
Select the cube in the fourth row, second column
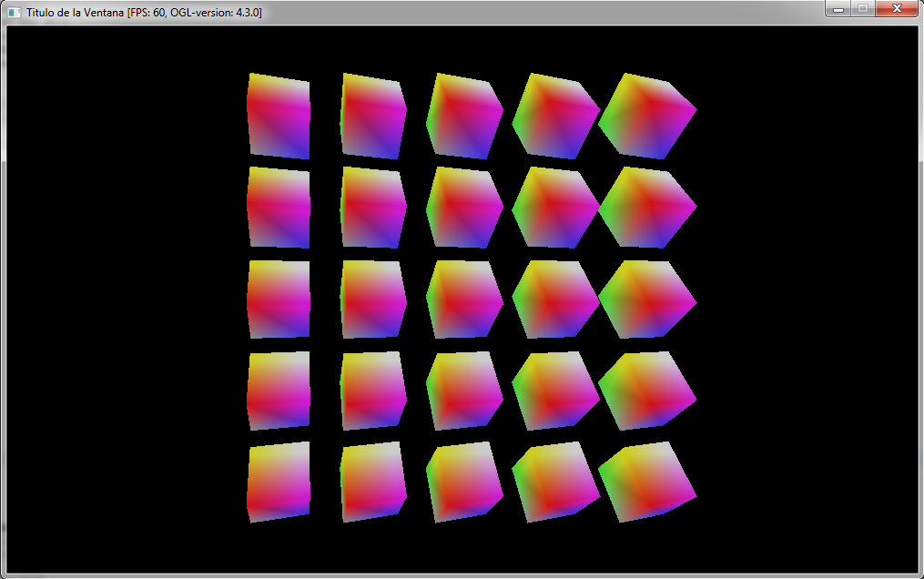tap(373, 390)
